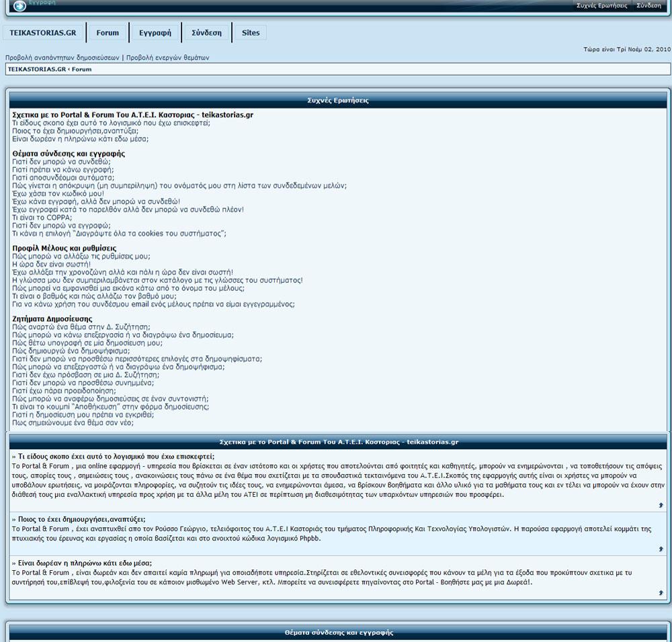672x642 pixels.
Task: Click FAQ list heading 'Θέματα σύνδεσης και εγγραφής'
Action: click(69, 154)
